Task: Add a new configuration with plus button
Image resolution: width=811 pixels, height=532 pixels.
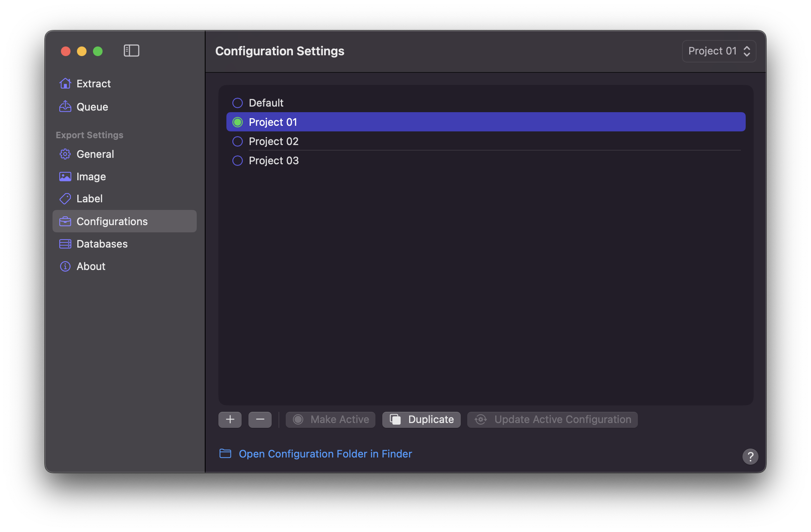Action: pos(230,419)
